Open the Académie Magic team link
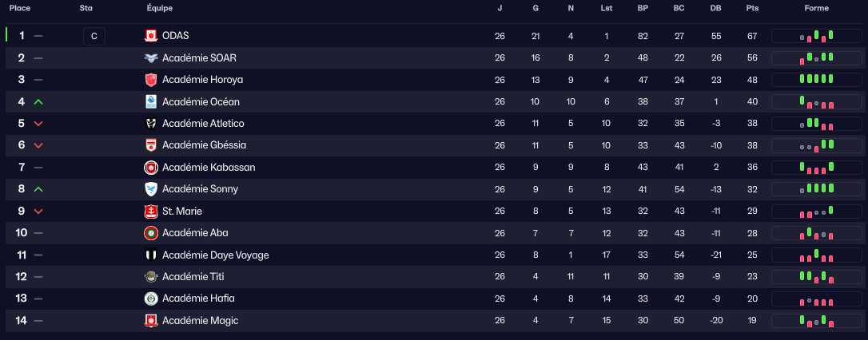This screenshot has width=868, height=340. [200, 321]
